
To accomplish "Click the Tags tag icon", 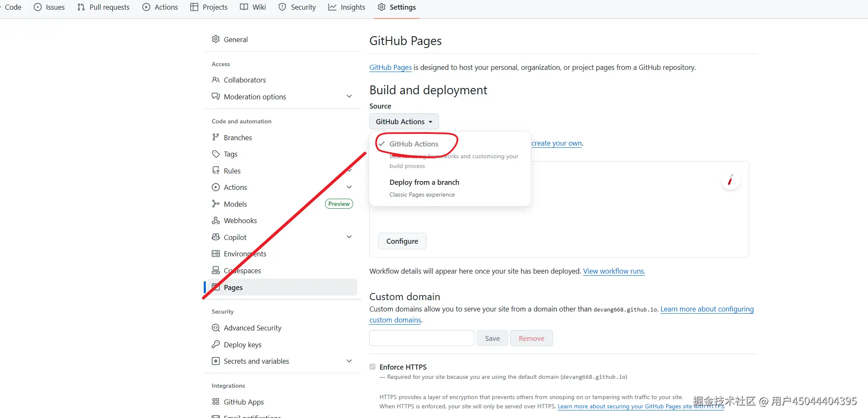I will coord(216,154).
